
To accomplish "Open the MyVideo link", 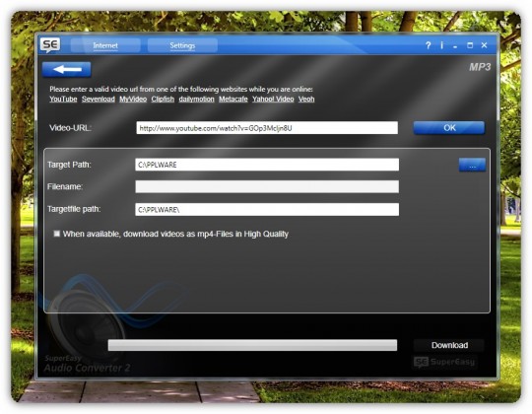I will click(x=133, y=100).
